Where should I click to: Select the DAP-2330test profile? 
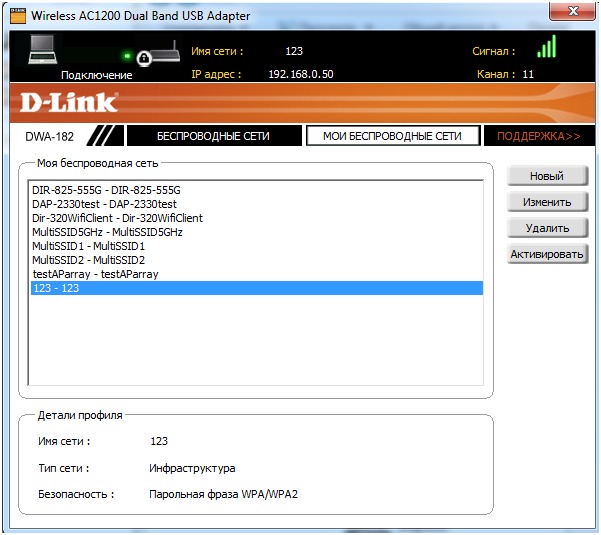pos(104,204)
